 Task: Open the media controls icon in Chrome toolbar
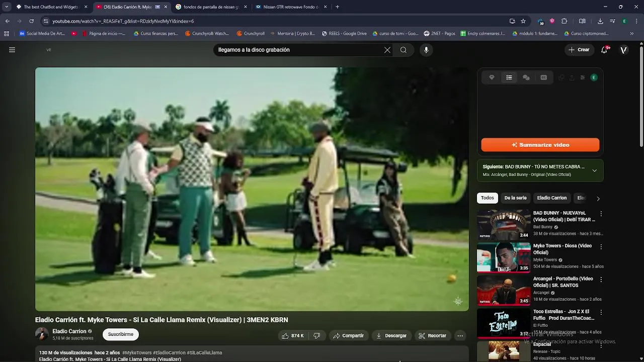pos(612,21)
